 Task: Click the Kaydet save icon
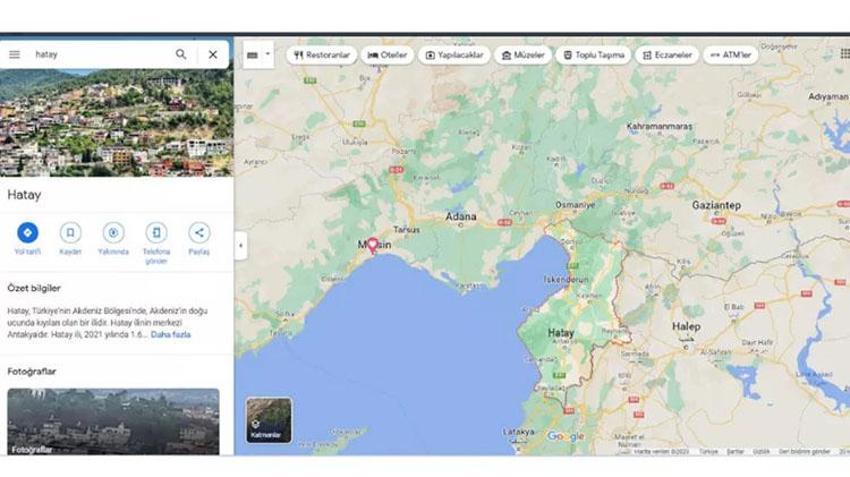tap(70, 233)
